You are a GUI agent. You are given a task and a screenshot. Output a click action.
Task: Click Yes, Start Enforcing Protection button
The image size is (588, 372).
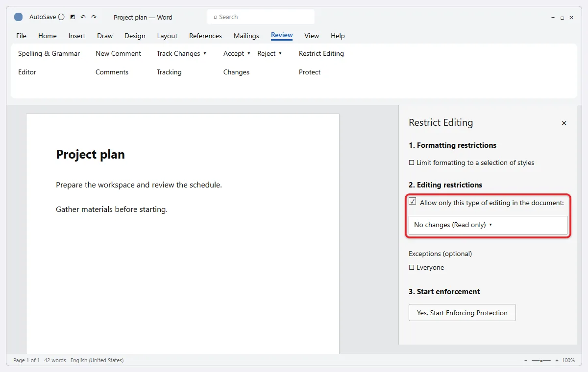click(x=462, y=313)
